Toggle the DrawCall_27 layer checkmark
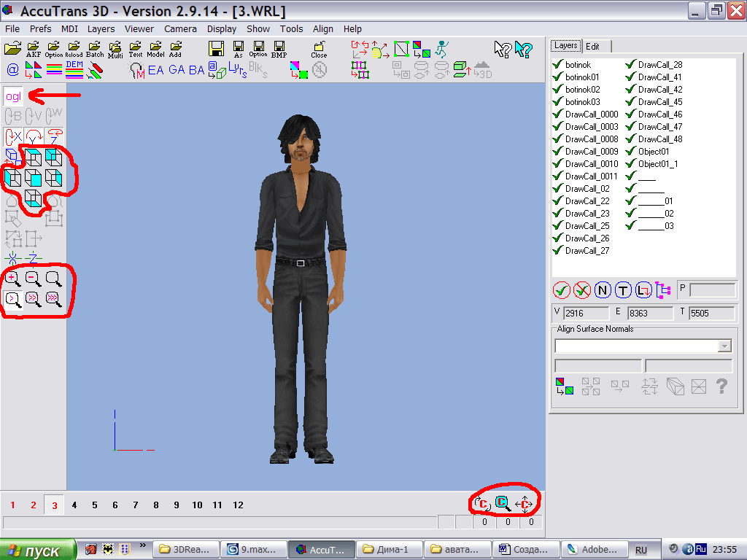This screenshot has height=560, width=747. click(558, 250)
